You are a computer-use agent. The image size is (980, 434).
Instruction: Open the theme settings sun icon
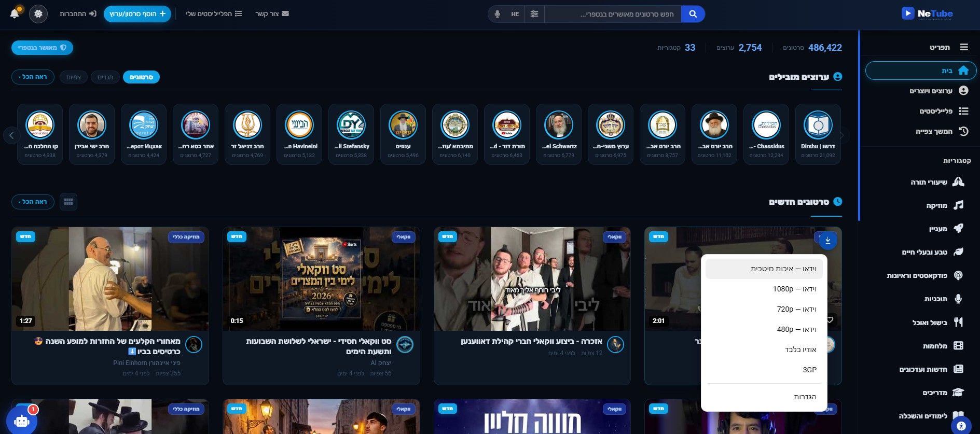38,13
